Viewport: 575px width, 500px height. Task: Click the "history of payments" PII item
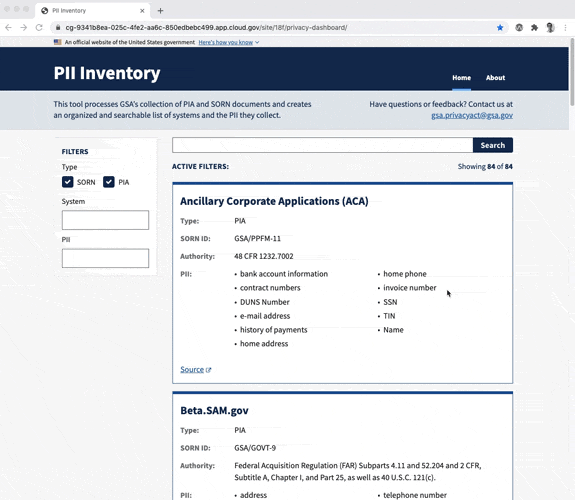[274, 330]
